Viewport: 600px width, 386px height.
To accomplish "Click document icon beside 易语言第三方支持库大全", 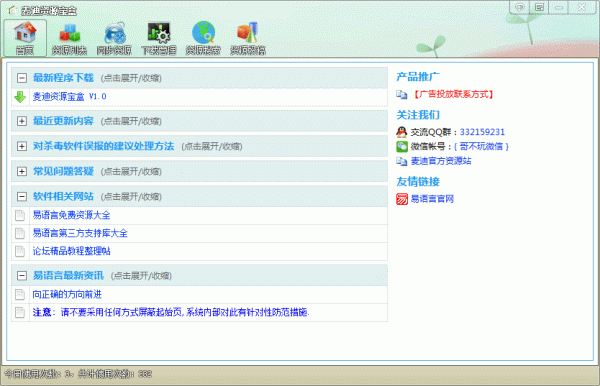I will coord(20,233).
